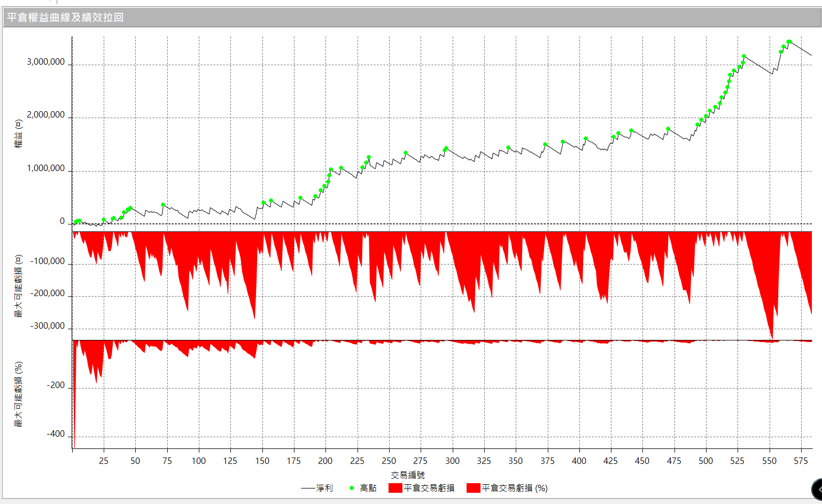This screenshot has height=504, width=822.
Task: Select the 高點 legend label
Action: click(x=368, y=488)
